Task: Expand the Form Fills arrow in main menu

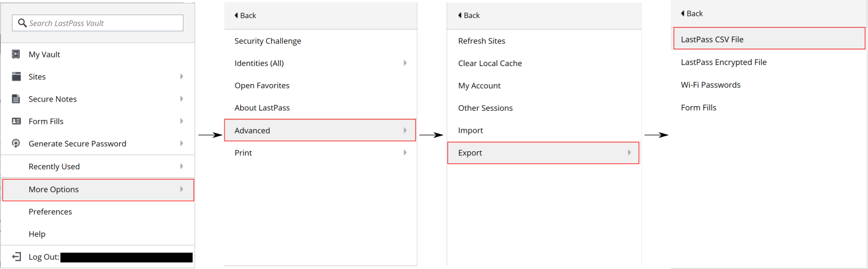Action: coord(182,121)
